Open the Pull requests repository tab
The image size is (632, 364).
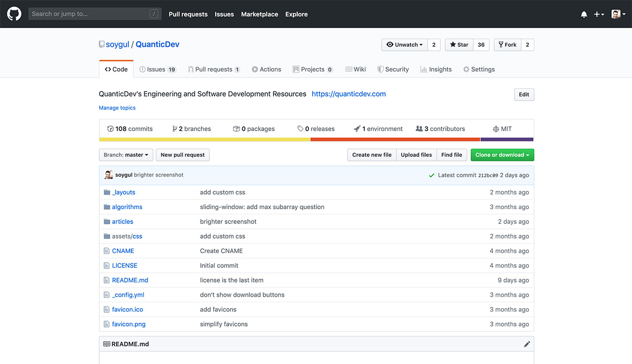click(x=214, y=70)
